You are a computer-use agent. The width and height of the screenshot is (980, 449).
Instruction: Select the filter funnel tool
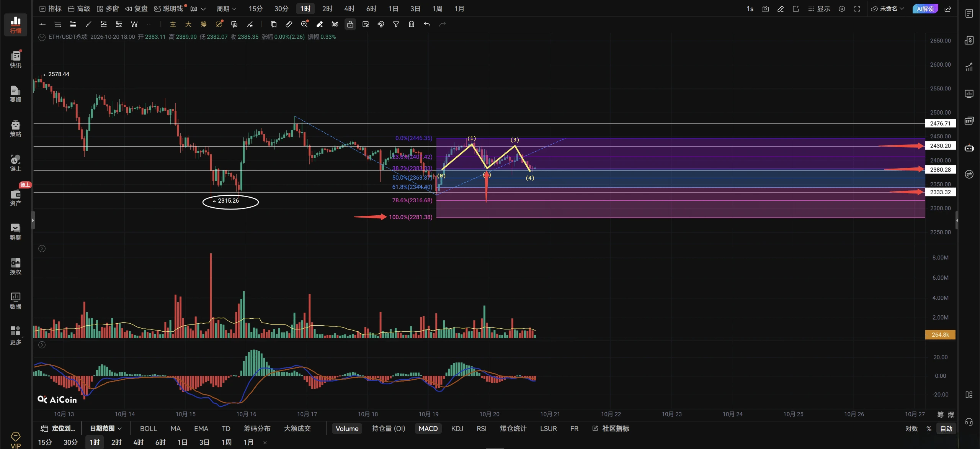coord(396,24)
